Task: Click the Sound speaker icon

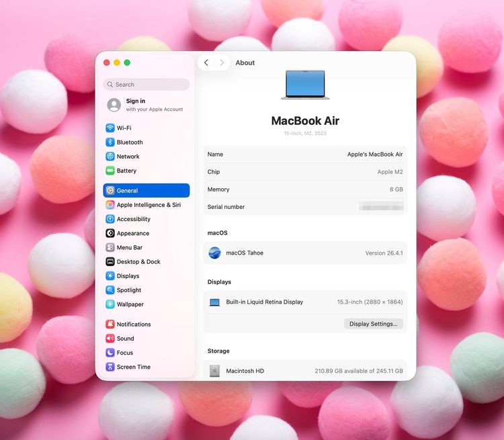Action: (110, 339)
